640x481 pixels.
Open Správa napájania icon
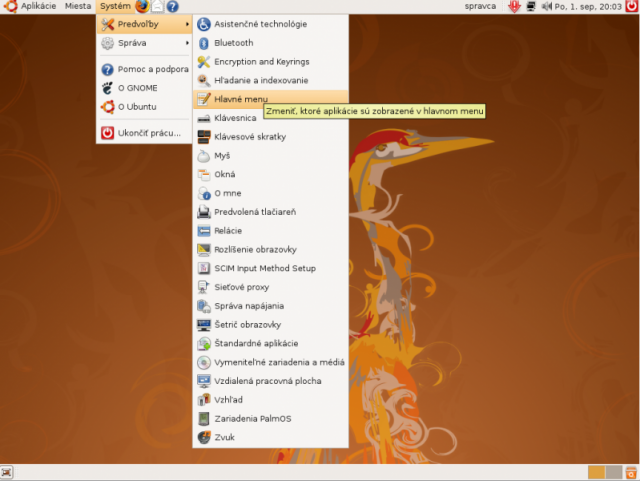coord(204,306)
